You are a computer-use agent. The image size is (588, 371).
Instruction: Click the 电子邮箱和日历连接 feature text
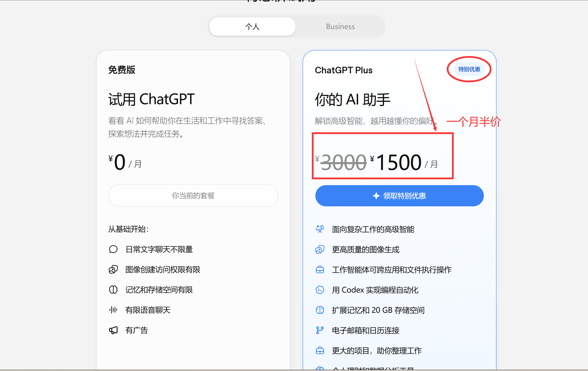366,330
